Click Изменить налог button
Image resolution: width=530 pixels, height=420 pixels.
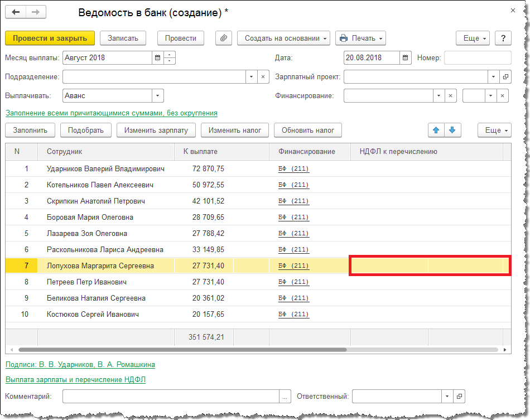(x=235, y=130)
